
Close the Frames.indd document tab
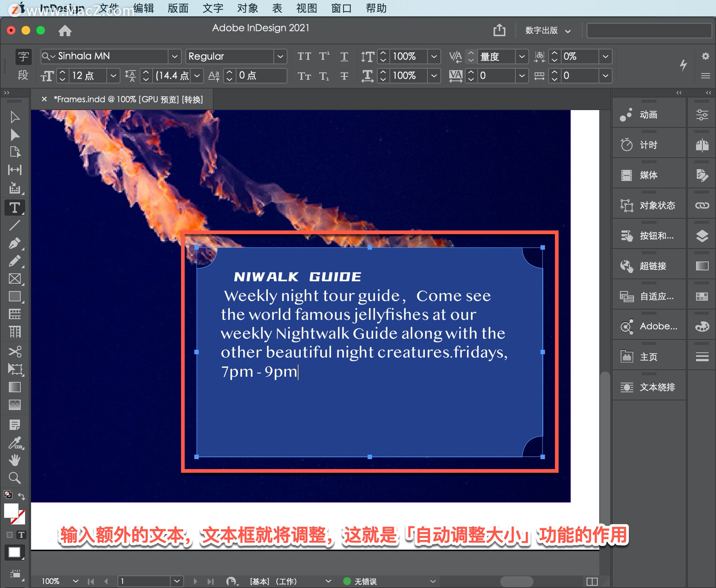pyautogui.click(x=44, y=99)
